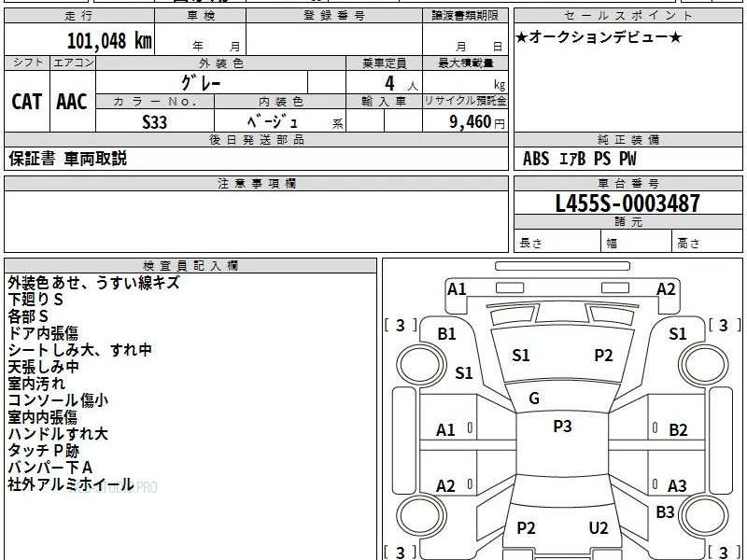Select the note 各部S
Viewport: 747px width, 560px height.
point(28,316)
